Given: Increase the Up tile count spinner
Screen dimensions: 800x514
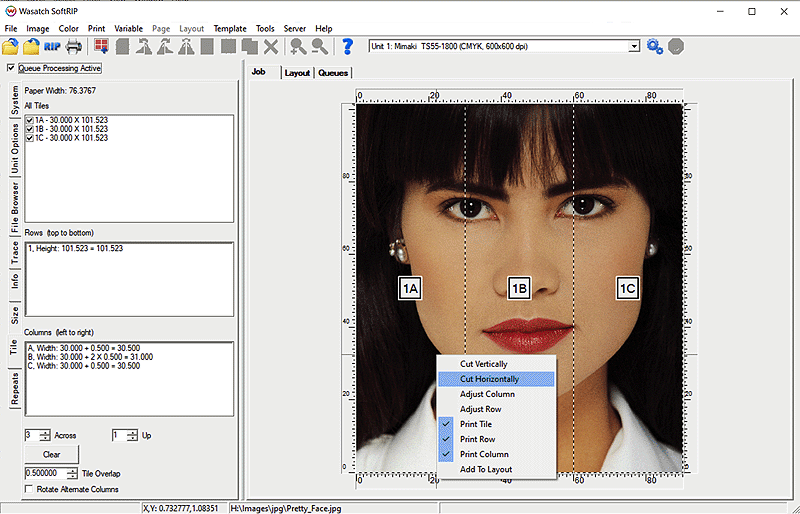Looking at the screenshot, I should [x=131, y=432].
